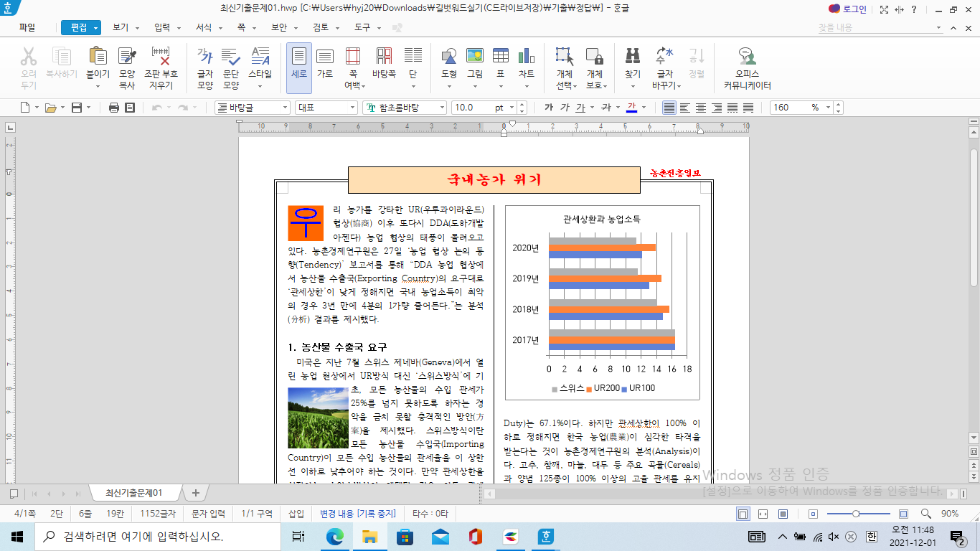Enable right alignment
The width and height of the screenshot is (980, 551).
tap(716, 108)
